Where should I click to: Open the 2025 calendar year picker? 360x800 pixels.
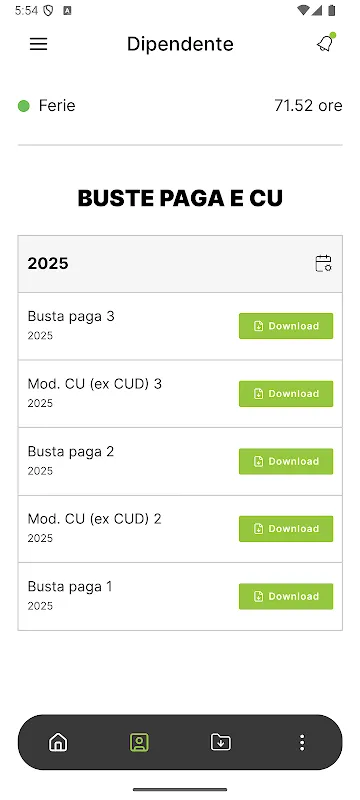click(x=323, y=264)
